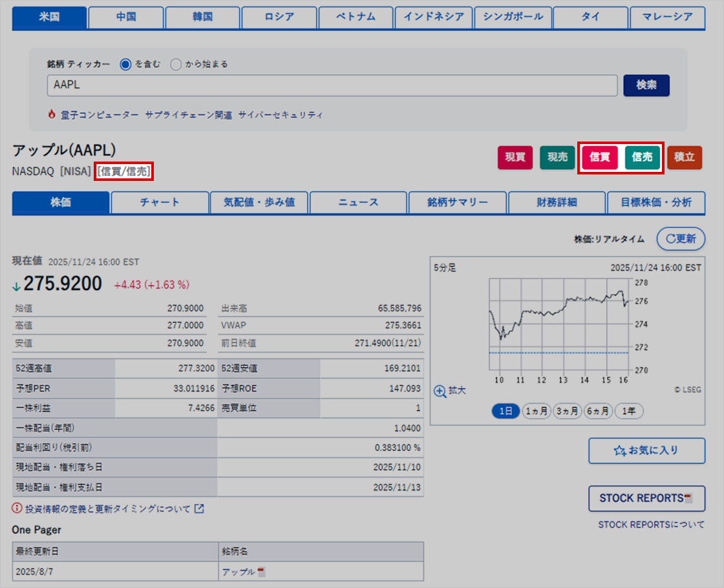Click the 信買 margin buy button
Screen dimensions: 724x588
[x=600, y=157]
